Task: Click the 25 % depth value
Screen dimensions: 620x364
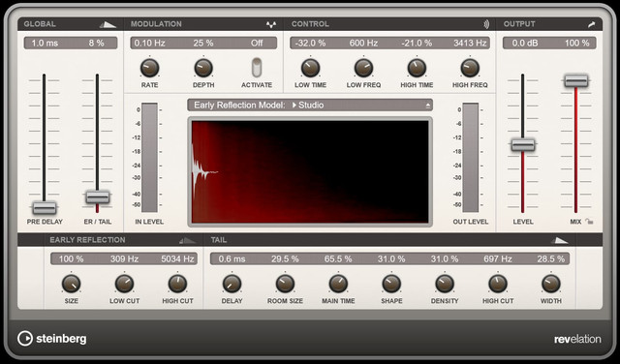Action: click(x=203, y=43)
